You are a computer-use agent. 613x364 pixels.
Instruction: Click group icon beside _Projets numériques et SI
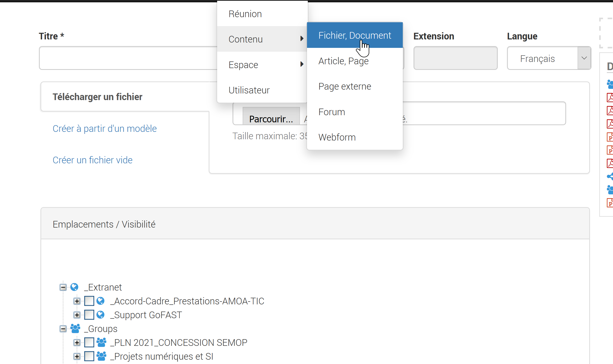click(101, 356)
